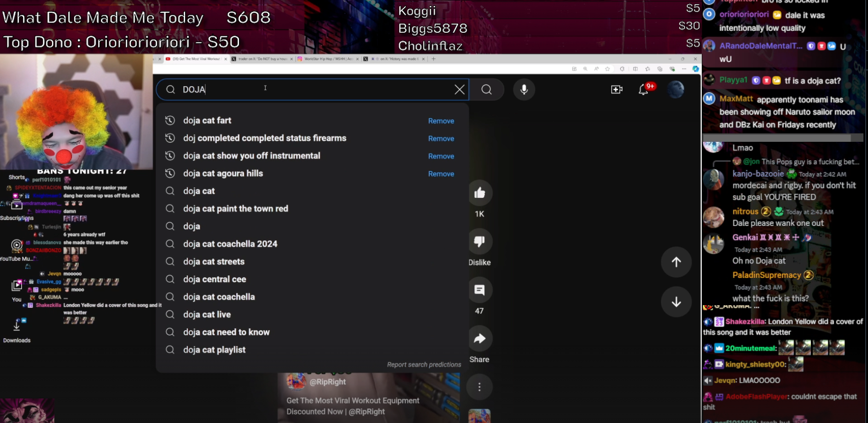Viewport: 868px width, 423px height.
Task: Click 'Report search predictions' link
Action: coord(424,365)
